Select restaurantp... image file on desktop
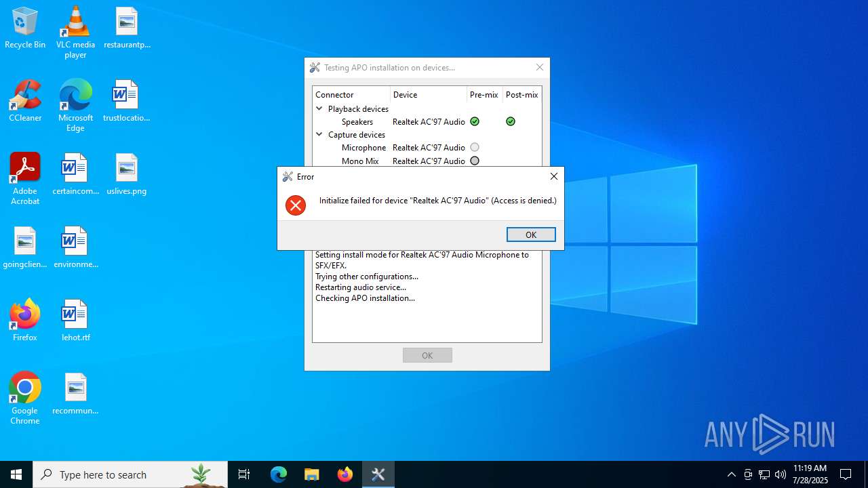This screenshot has width=868, height=488. pyautogui.click(x=127, y=28)
